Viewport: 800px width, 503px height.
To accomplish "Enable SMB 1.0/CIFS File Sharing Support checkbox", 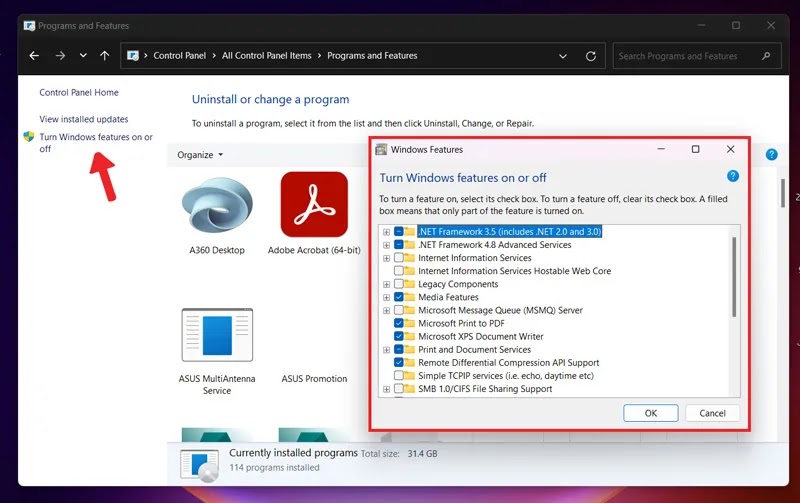I will 398,389.
